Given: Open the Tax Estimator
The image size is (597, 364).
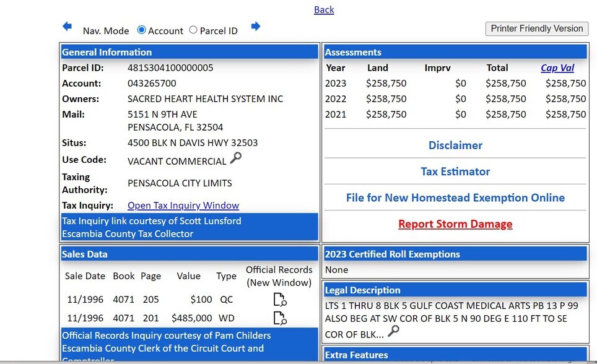Looking at the screenshot, I should tap(455, 171).
